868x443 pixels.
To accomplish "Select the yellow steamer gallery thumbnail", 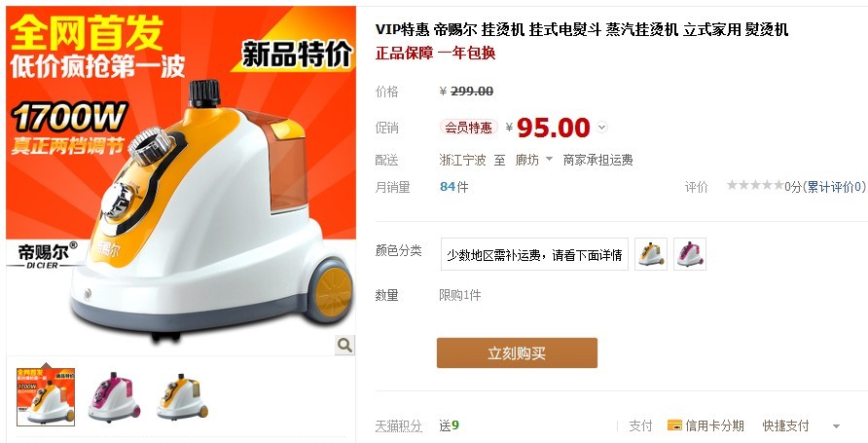I will pos(183,396).
